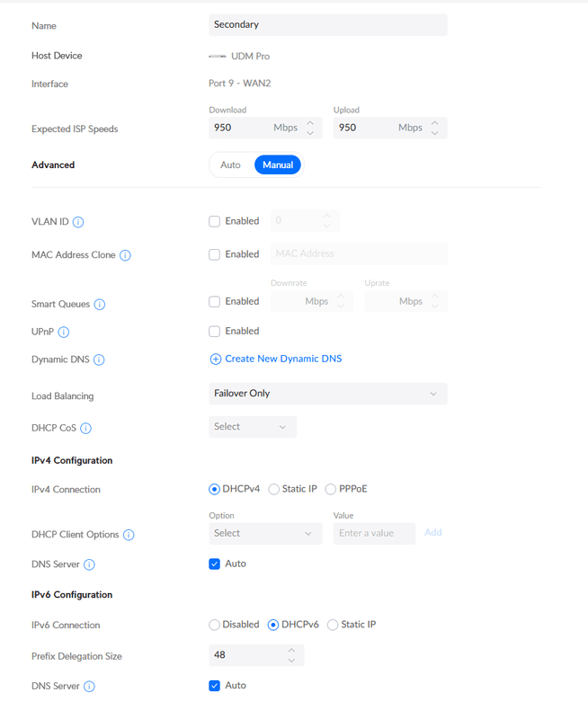Switch Advanced settings to Auto
The width and height of the screenshot is (588, 719).
(230, 165)
